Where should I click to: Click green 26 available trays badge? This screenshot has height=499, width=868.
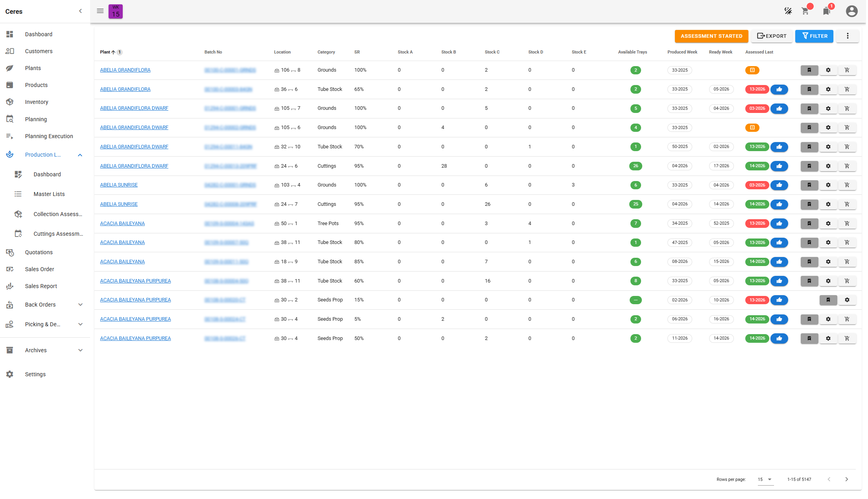(x=636, y=166)
